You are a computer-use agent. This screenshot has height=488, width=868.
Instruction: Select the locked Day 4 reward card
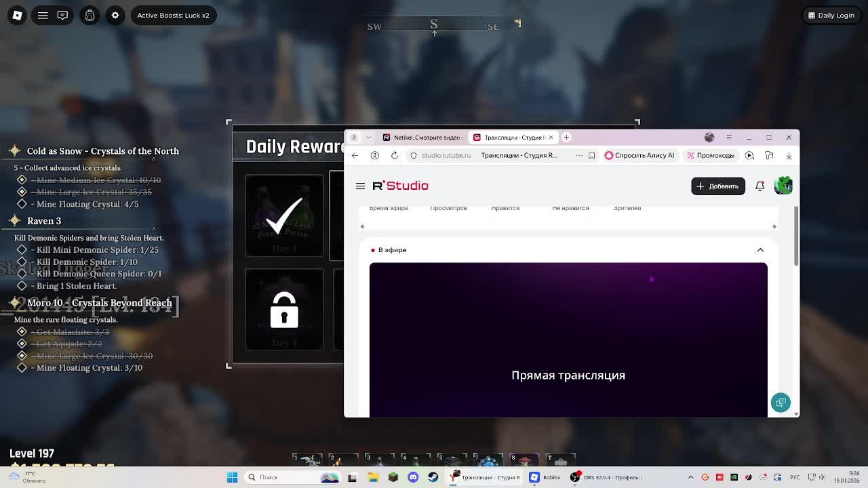pyautogui.click(x=284, y=310)
